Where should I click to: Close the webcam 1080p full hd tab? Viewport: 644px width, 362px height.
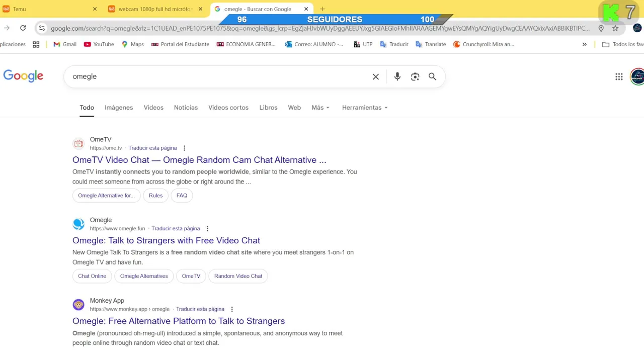pos(200,9)
